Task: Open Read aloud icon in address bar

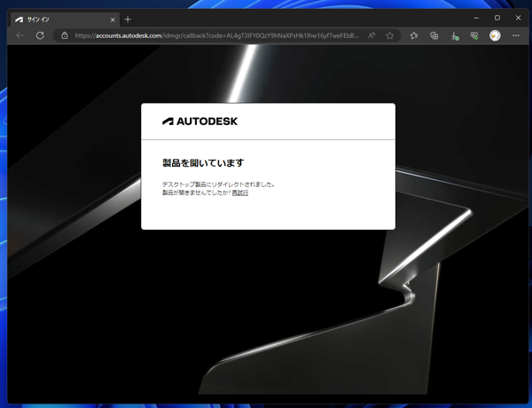Action: (372, 35)
